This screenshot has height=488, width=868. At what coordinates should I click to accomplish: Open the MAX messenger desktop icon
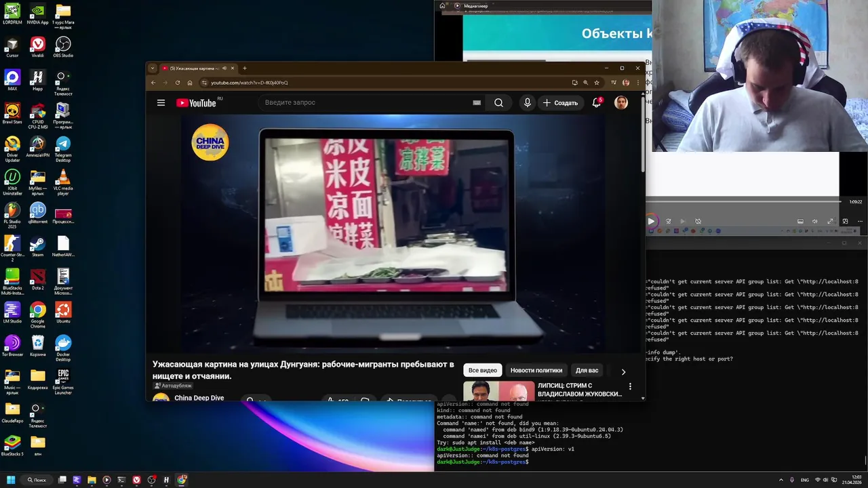click(12, 81)
